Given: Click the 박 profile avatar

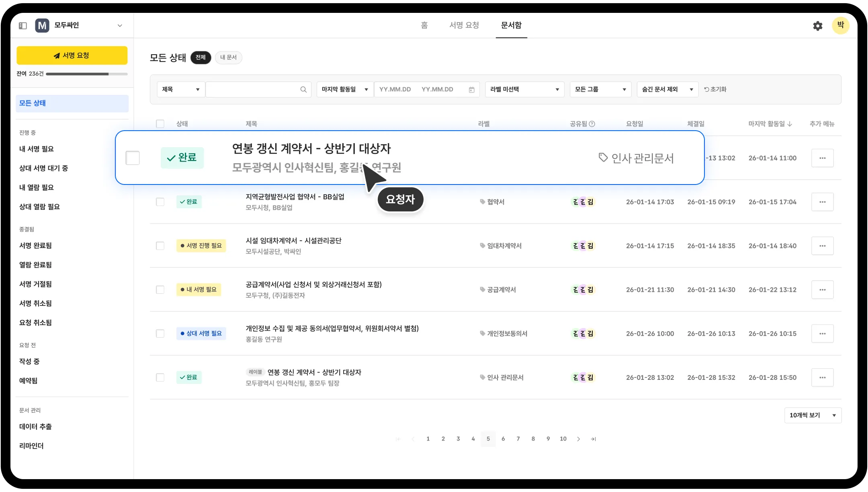Looking at the screenshot, I should 841,25.
